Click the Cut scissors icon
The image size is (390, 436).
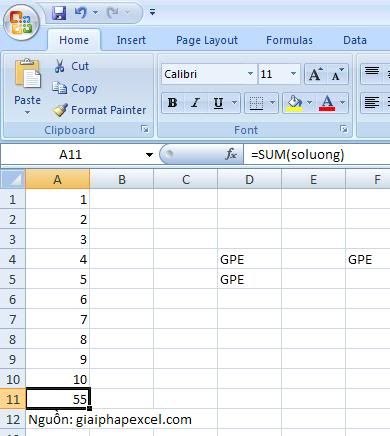click(59, 66)
